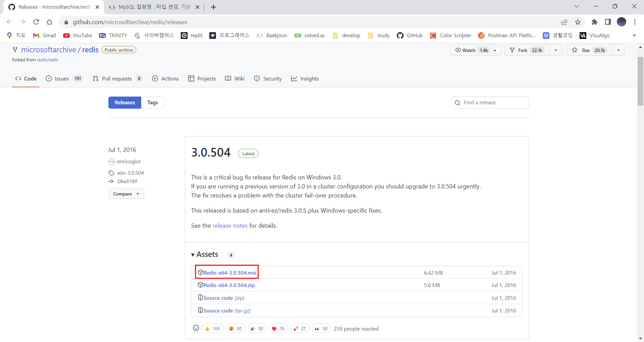
Task: Open the Gmail bookmark
Action: click(44, 36)
